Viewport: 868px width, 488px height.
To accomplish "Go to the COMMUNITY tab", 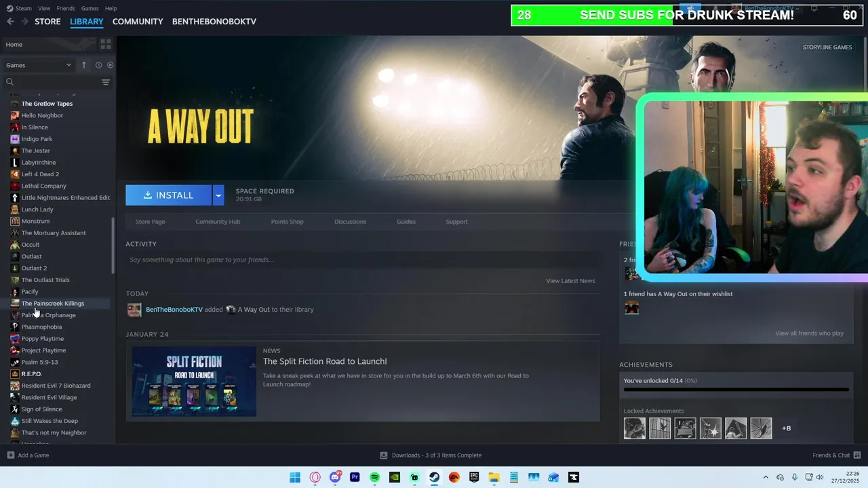I will coord(138,22).
